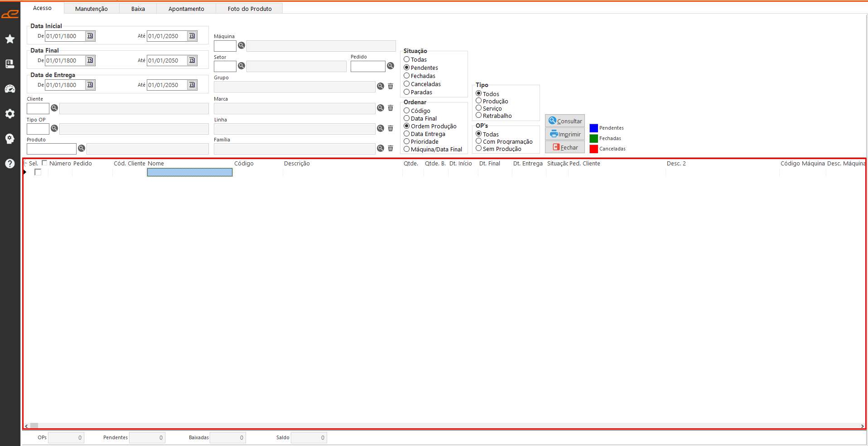Choose Data Entrega ordering option
Viewport: 868px width, 446px height.
point(407,134)
